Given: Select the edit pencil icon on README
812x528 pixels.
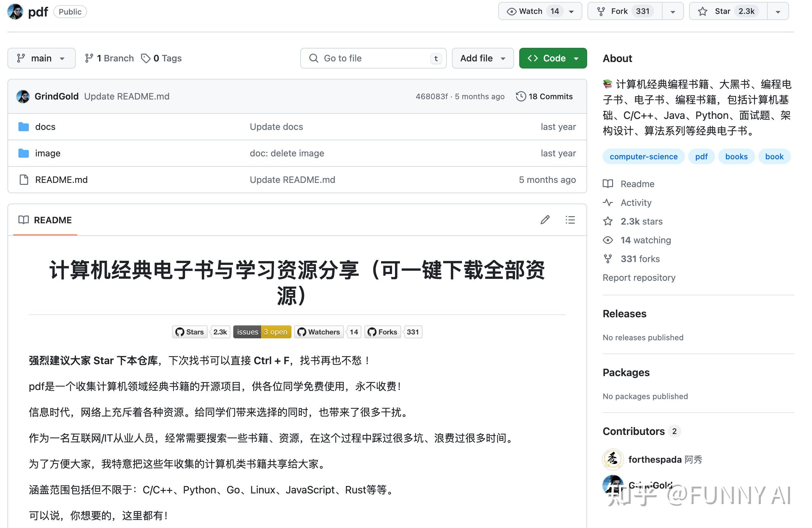Looking at the screenshot, I should pyautogui.click(x=545, y=220).
